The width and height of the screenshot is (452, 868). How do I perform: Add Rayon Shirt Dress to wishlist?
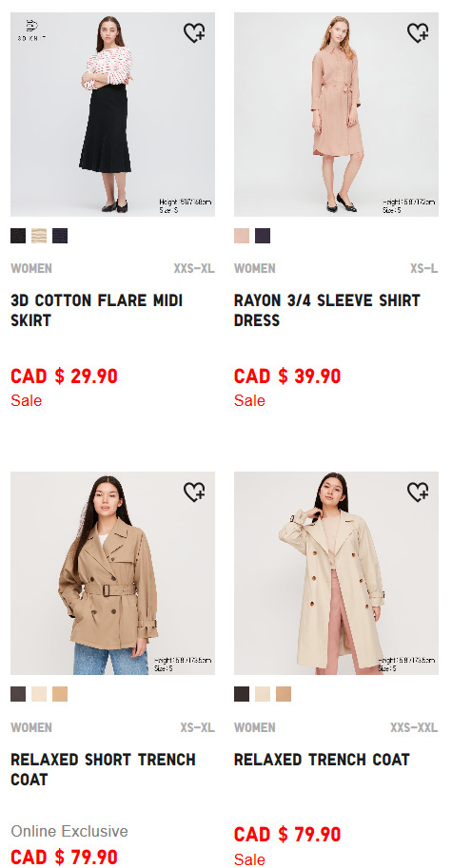click(x=418, y=33)
